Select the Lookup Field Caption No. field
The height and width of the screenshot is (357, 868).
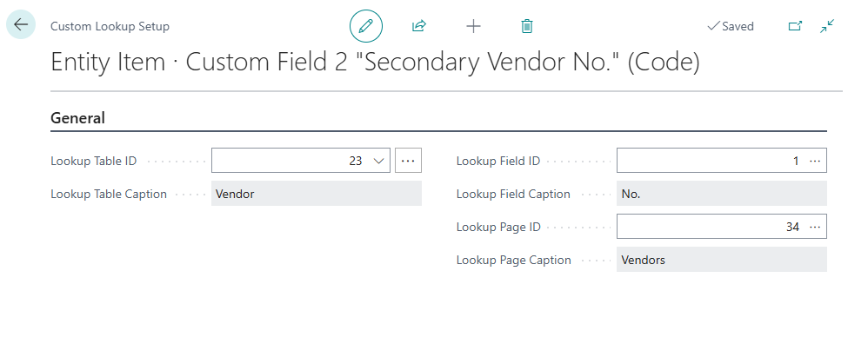(x=721, y=194)
